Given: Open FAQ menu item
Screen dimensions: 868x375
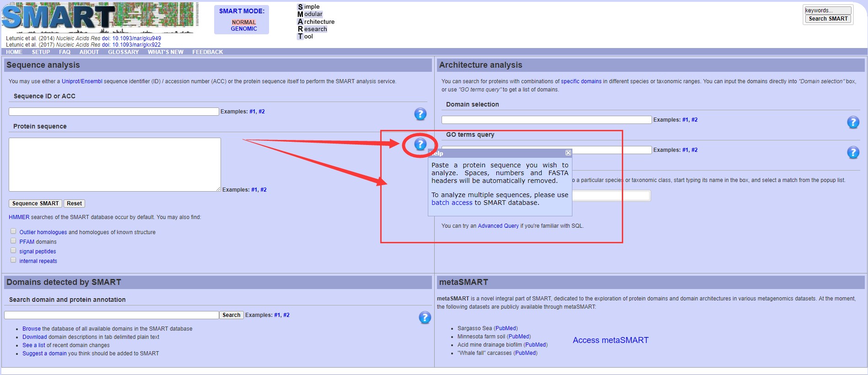Looking at the screenshot, I should pos(65,52).
